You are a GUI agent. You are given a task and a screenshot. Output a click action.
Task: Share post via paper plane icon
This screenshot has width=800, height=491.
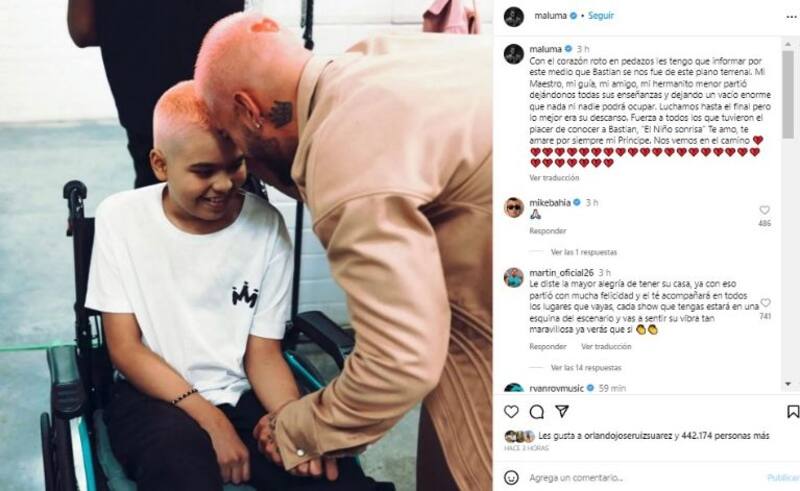pyautogui.click(x=562, y=411)
